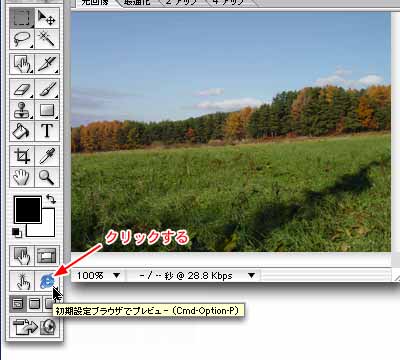Switch to full screen mode with menu bar
The height and width of the screenshot is (360, 400).
click(x=34, y=304)
